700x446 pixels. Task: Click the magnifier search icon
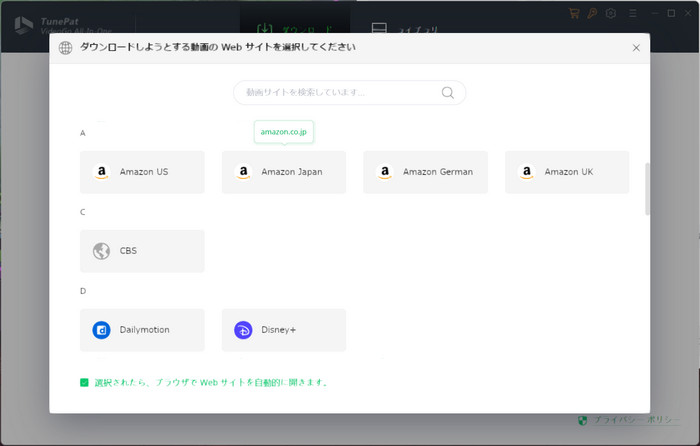[x=448, y=92]
